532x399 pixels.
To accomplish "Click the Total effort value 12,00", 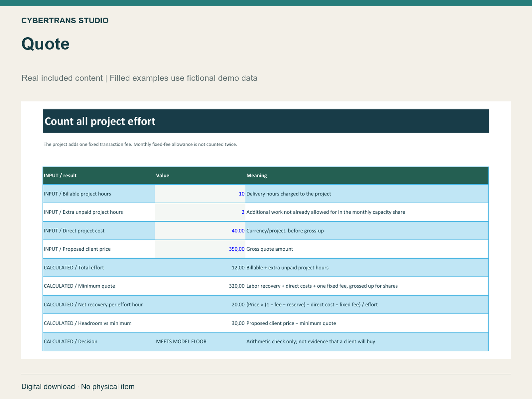I will [238, 268].
